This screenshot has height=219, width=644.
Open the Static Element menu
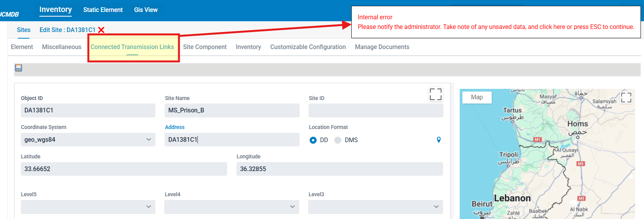[103, 10]
